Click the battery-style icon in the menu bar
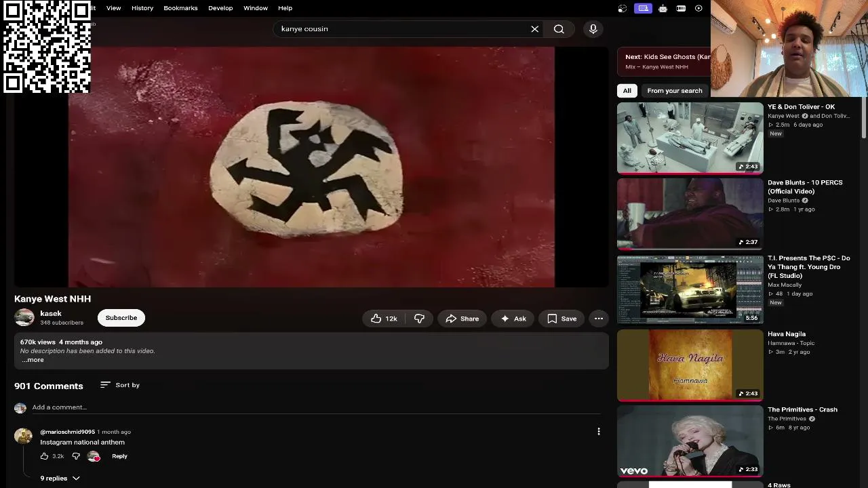 pos(681,8)
